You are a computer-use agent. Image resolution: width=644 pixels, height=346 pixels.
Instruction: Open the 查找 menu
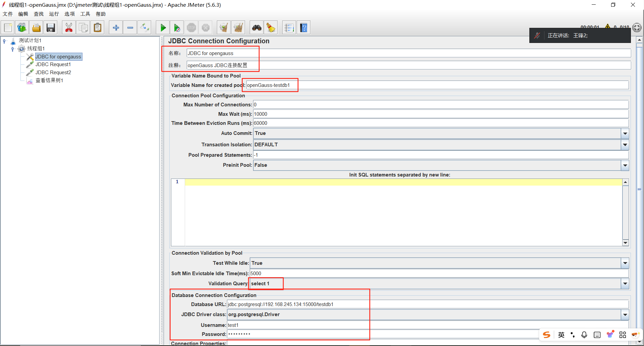tap(39, 14)
